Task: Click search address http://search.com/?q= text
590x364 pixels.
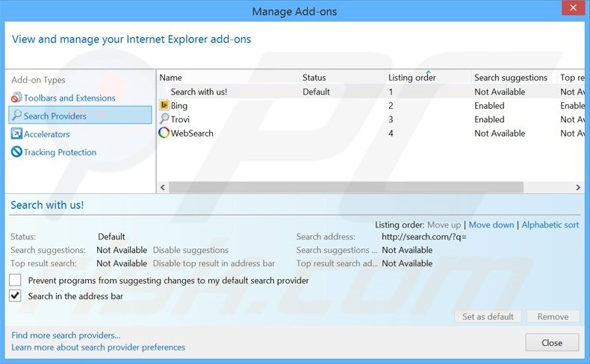Action: pos(423,236)
